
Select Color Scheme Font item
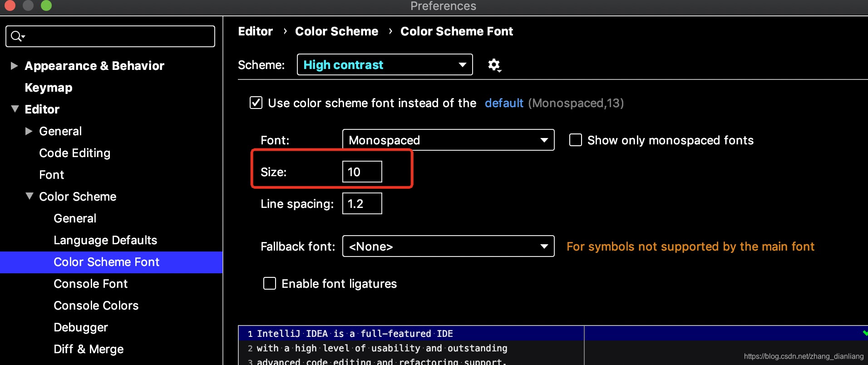[x=111, y=262]
